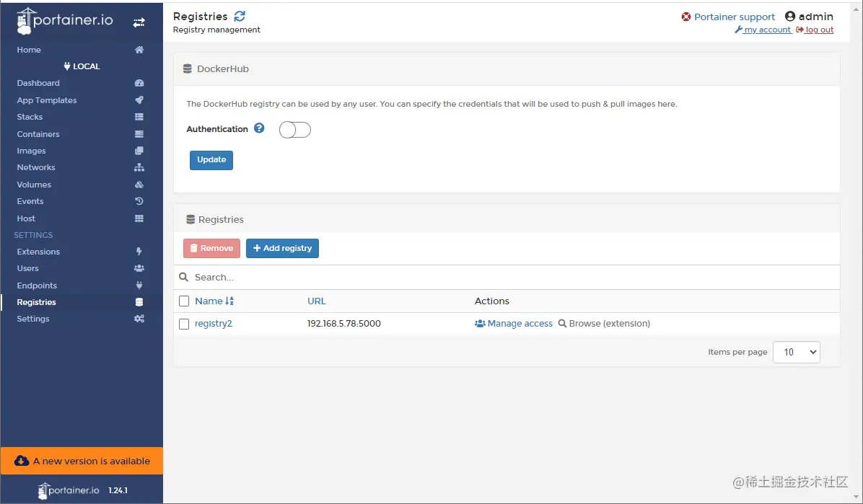863x504 pixels.
Task: Click the Endpoints plug icon
Action: 139,285
